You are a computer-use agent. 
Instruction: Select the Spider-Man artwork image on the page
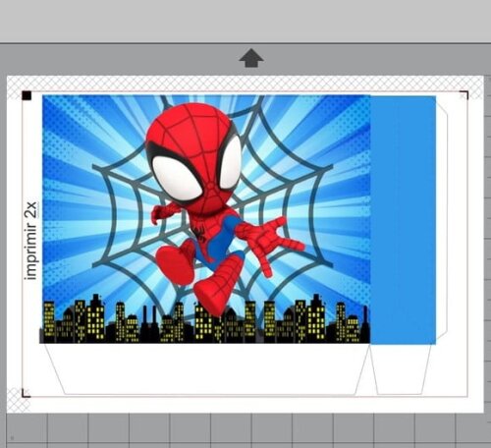point(205,219)
